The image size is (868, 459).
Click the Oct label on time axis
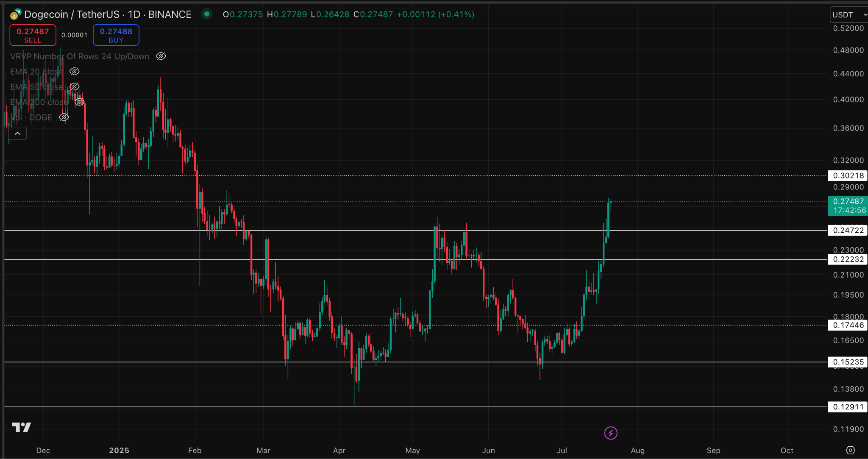(x=787, y=451)
